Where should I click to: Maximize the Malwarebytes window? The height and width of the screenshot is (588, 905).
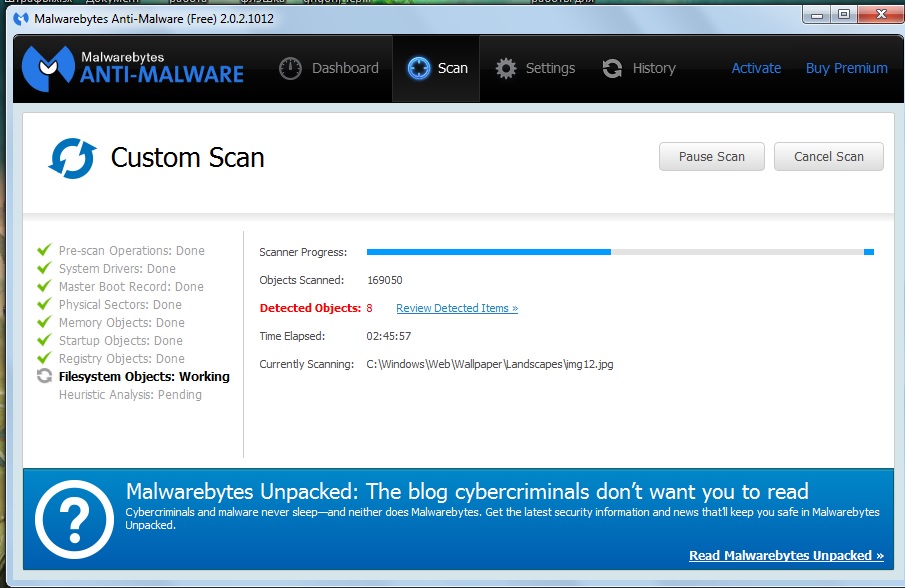(844, 15)
